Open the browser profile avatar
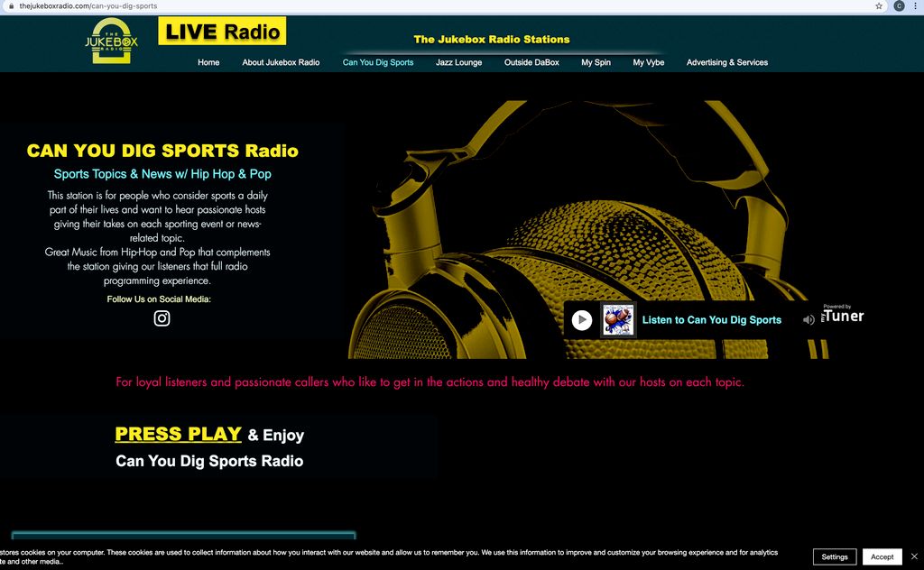The image size is (924, 570). coord(899,6)
